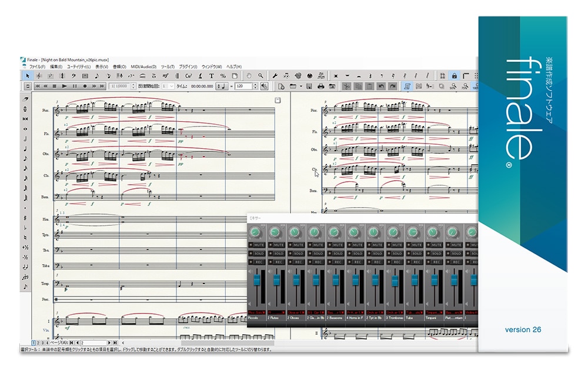Click the 50% zoom magnifier icon

[x=453, y=86]
